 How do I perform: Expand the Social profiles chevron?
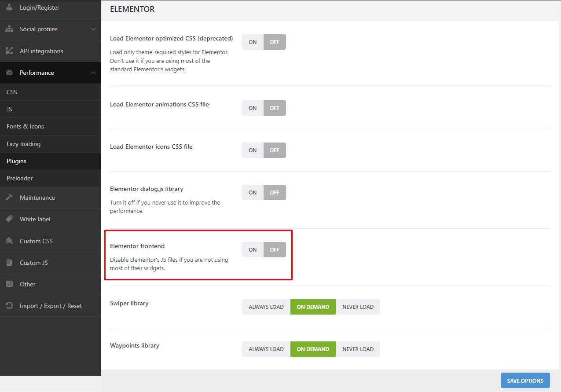coord(93,29)
